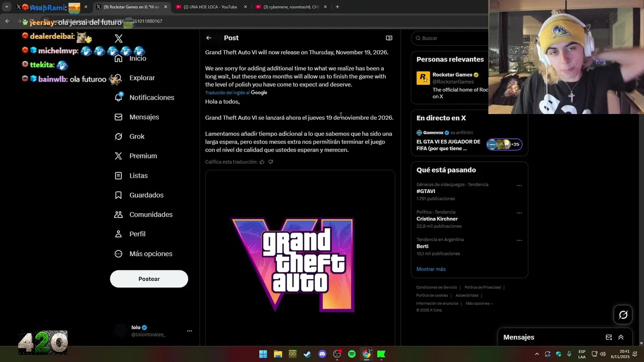Compose new message icon in Mensajes drawer

pos(609,337)
